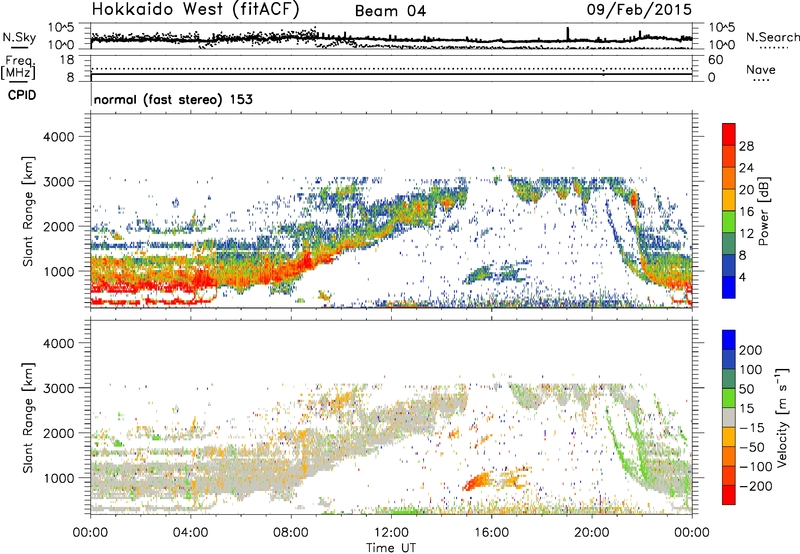Click the "Hokkaido West (fitACF)" plot title

pyautogui.click(x=195, y=9)
